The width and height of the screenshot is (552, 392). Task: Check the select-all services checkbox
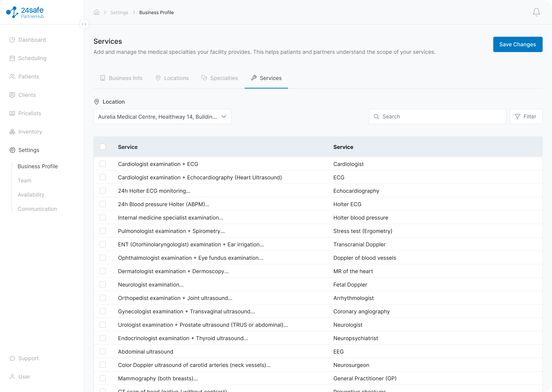(103, 147)
